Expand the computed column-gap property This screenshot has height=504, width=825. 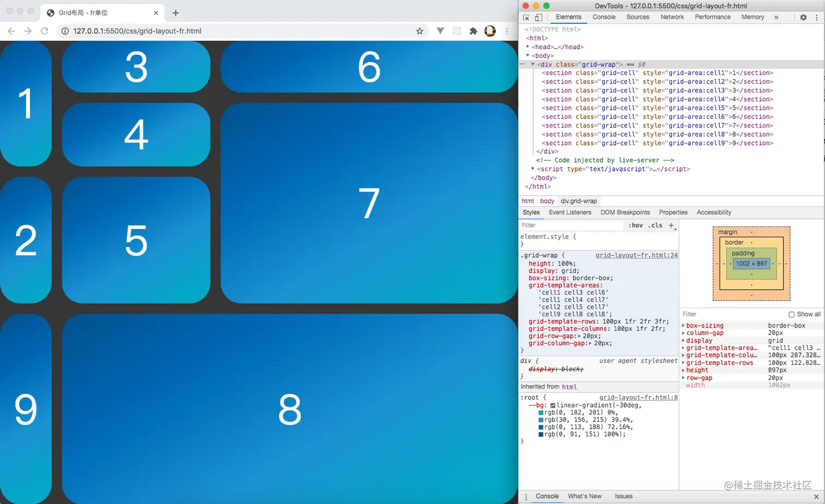pos(683,333)
